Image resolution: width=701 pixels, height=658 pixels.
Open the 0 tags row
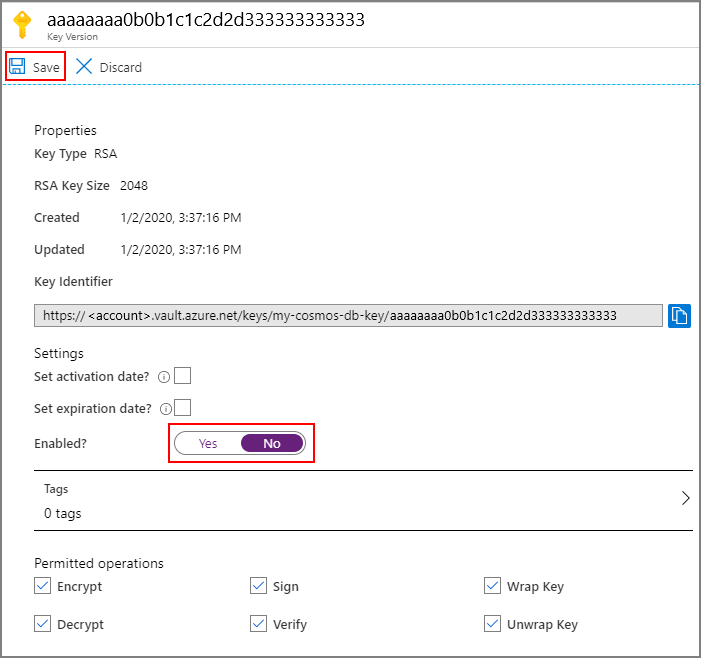pos(363,501)
